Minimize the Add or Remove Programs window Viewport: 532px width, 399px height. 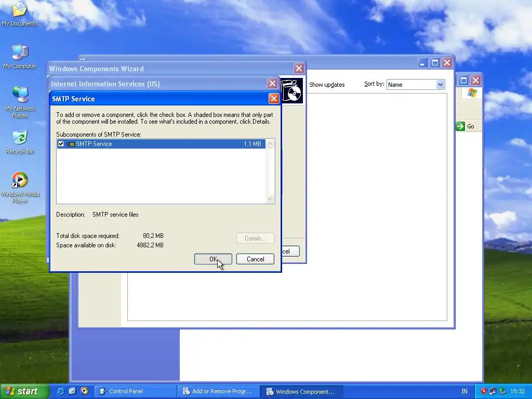422,63
